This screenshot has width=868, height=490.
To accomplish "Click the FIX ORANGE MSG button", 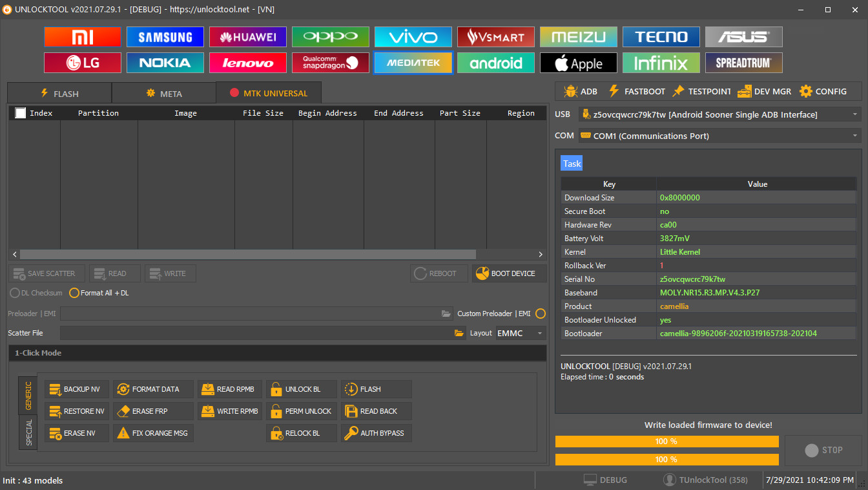I will [x=153, y=433].
